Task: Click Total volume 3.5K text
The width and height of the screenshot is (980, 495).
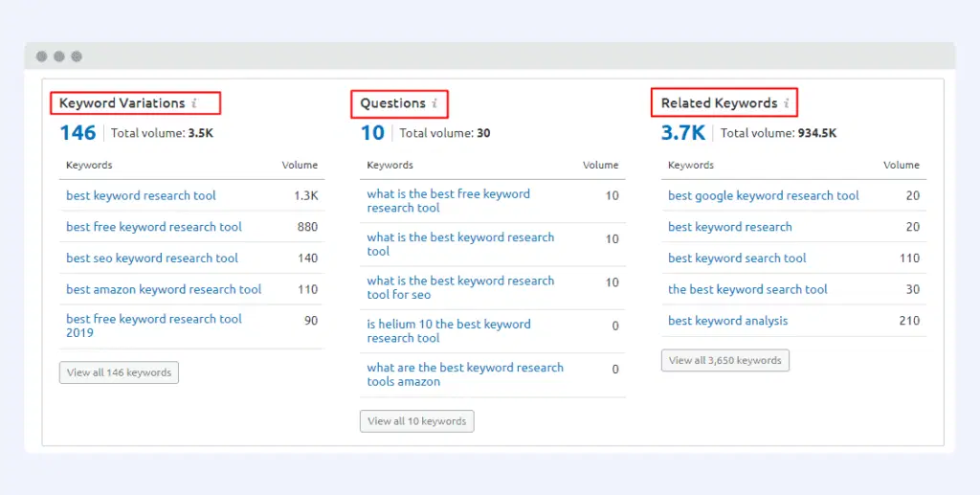Action: pos(162,133)
